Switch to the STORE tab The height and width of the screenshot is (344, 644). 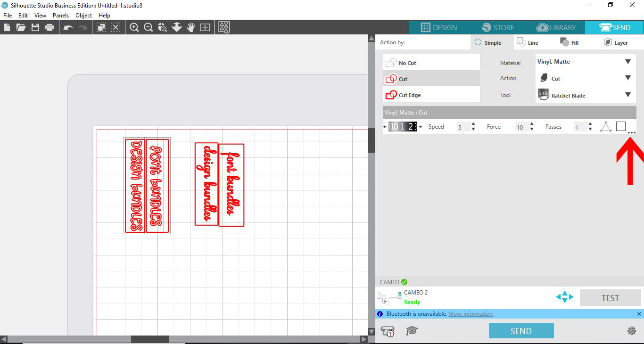497,27
